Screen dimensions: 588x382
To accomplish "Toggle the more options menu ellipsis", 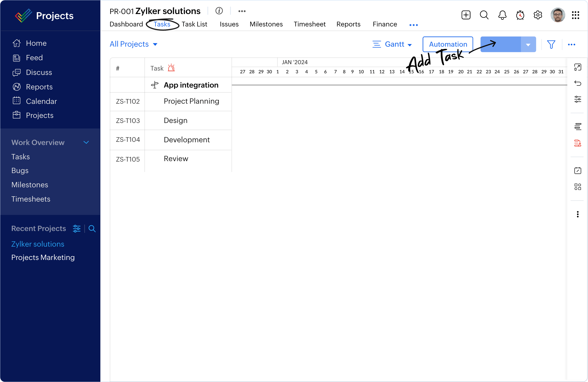I will (x=572, y=44).
